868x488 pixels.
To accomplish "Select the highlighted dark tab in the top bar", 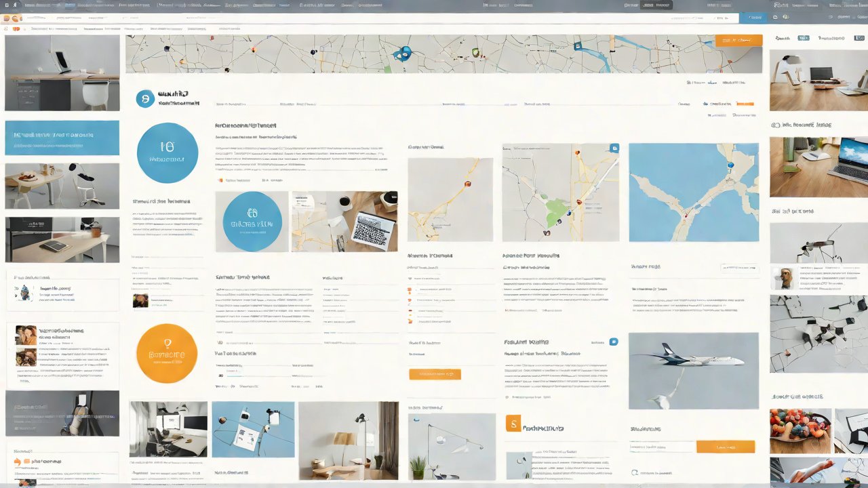I will (656, 5).
